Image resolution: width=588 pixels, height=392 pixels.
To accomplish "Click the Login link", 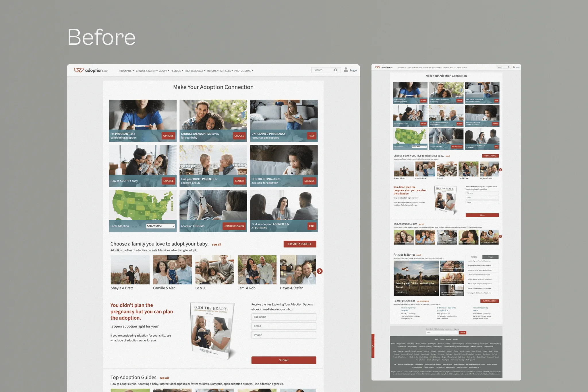I will point(353,70).
